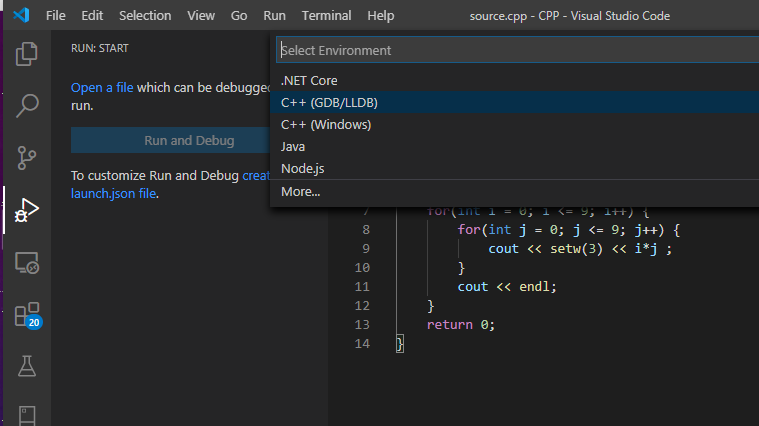Select More... environment option

pos(515,192)
